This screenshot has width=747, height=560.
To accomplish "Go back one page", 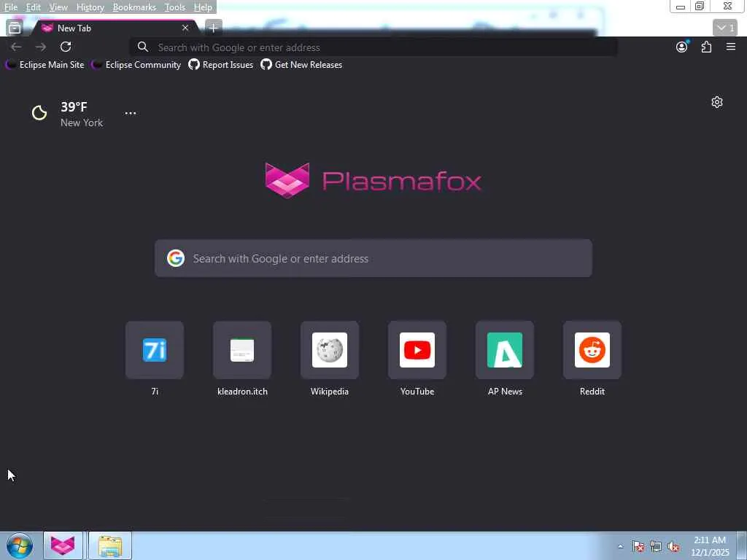I will pyautogui.click(x=16, y=47).
